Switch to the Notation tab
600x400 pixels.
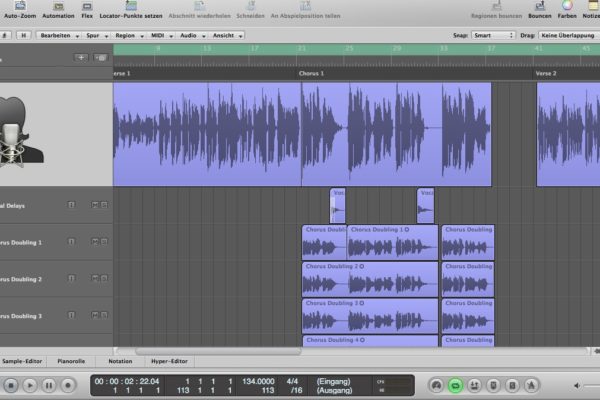pyautogui.click(x=120, y=361)
